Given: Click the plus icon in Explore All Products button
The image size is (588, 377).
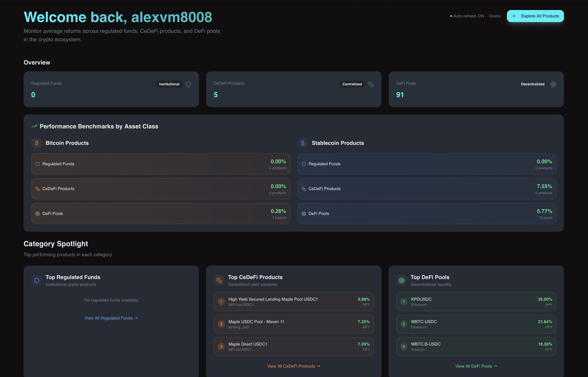Looking at the screenshot, I should pos(514,16).
